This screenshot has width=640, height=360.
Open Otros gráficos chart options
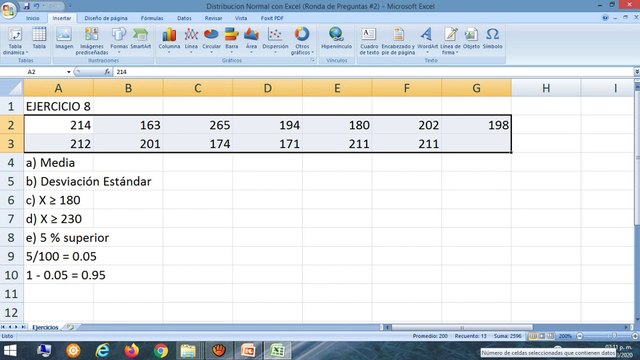click(302, 41)
